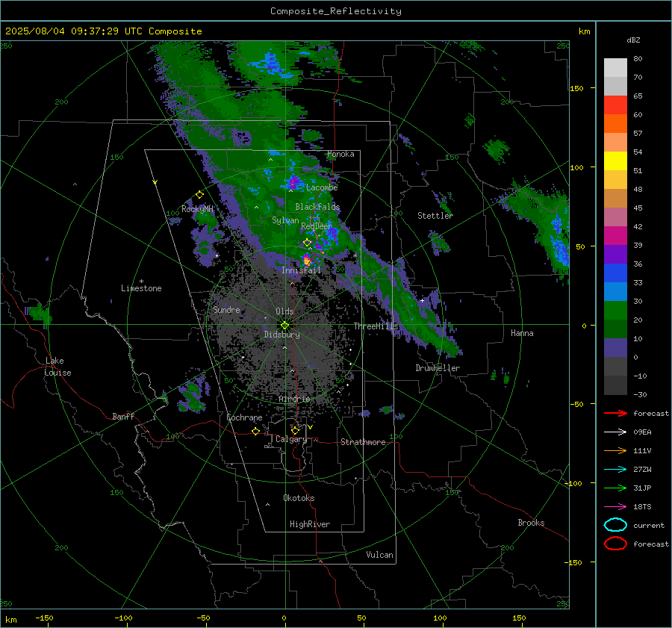The image size is (672, 628).
Task: Click the Stettler city label
Action: (435, 216)
